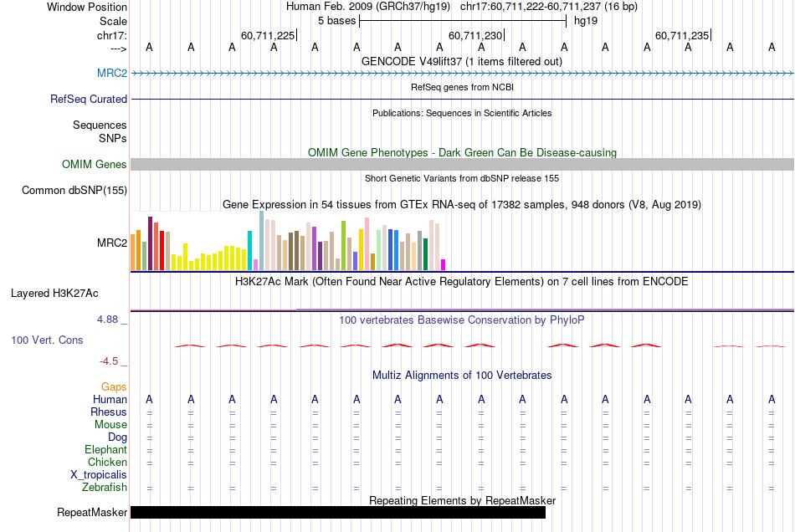The image size is (795, 532).
Task: Click the SNPs track label
Action: click(x=113, y=138)
